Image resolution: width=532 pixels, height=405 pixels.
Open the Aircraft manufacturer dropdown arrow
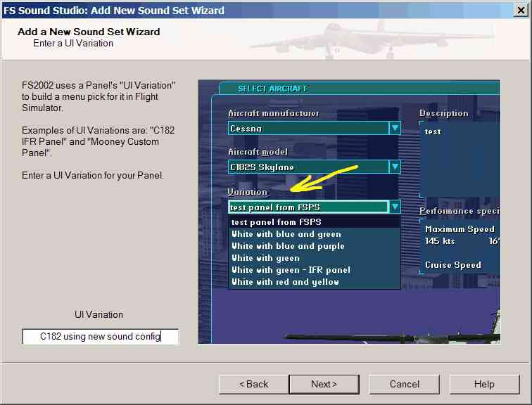pyautogui.click(x=395, y=128)
